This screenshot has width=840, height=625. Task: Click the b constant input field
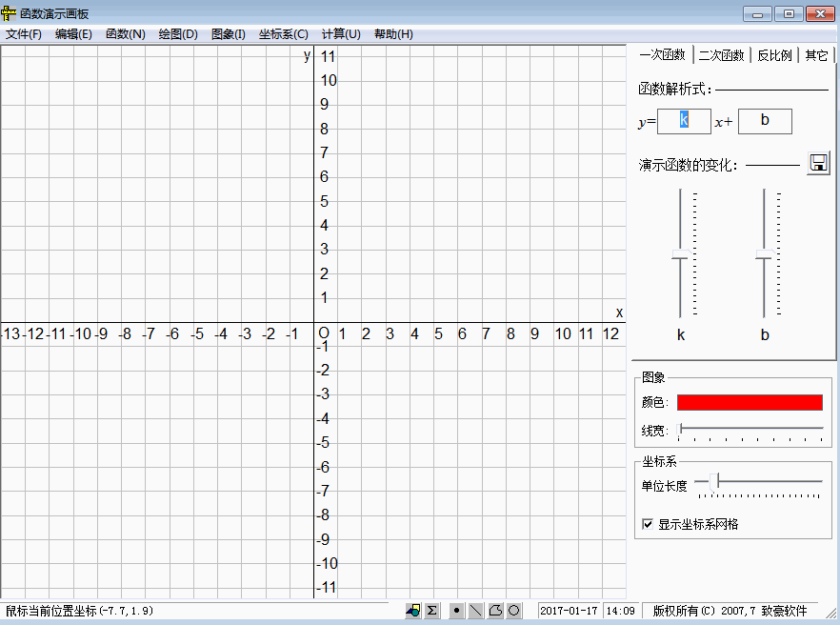coord(765,121)
